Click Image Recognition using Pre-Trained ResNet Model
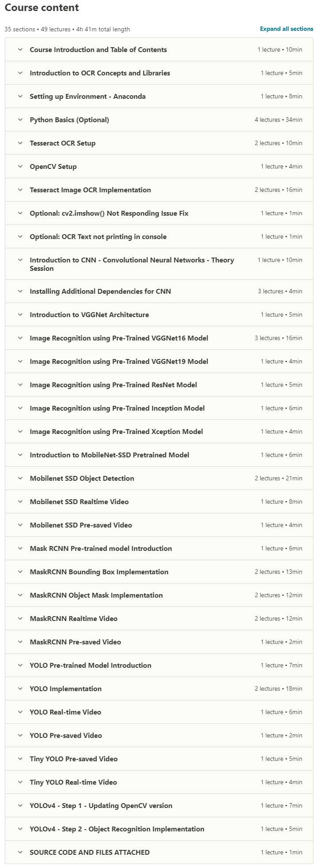Viewport: 317px width, 868px height. 113,385
